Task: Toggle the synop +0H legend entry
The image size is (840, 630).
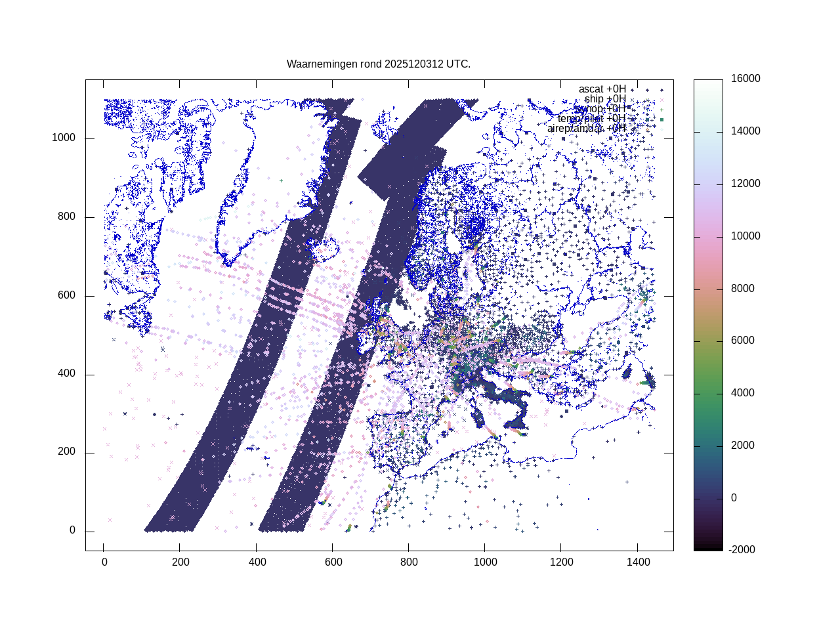Action: click(600, 109)
